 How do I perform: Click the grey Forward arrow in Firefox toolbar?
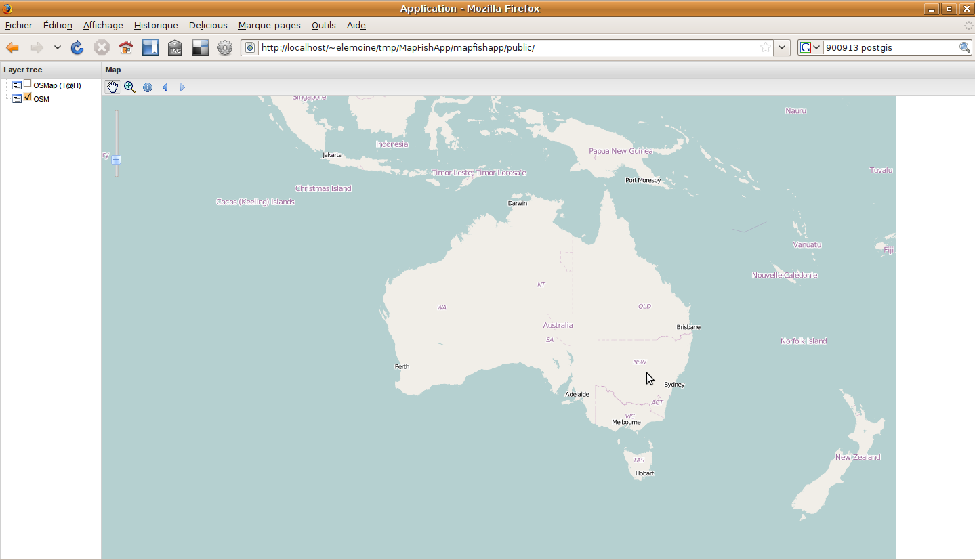pos(37,47)
